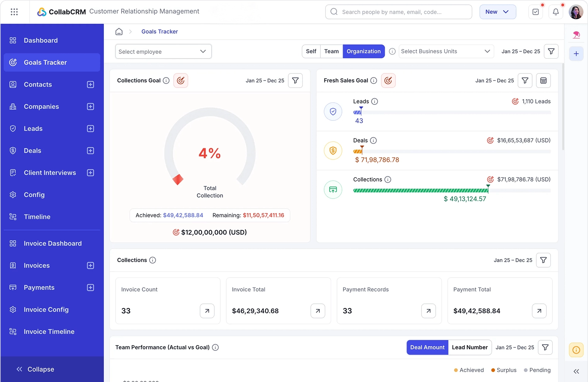Expand right panel double chevron
The height and width of the screenshot is (382, 588).
[x=576, y=372]
